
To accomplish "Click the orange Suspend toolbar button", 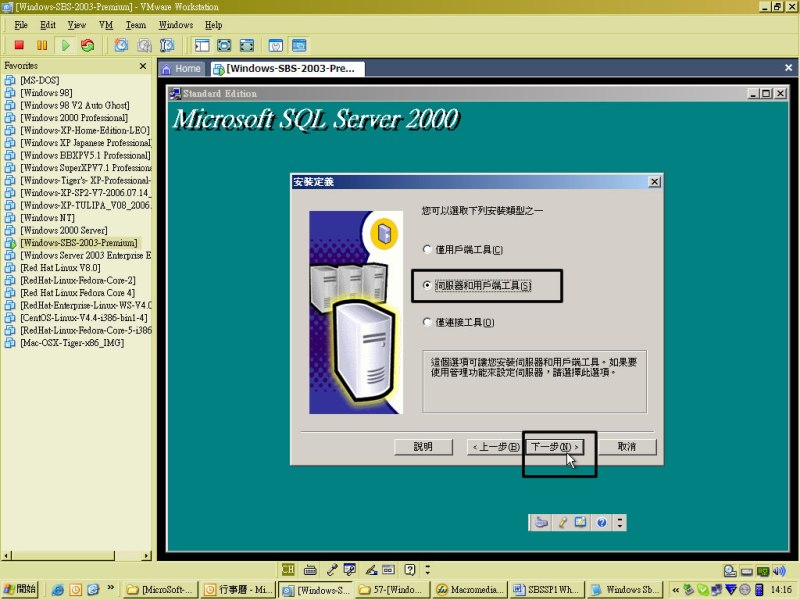I will click(42, 45).
